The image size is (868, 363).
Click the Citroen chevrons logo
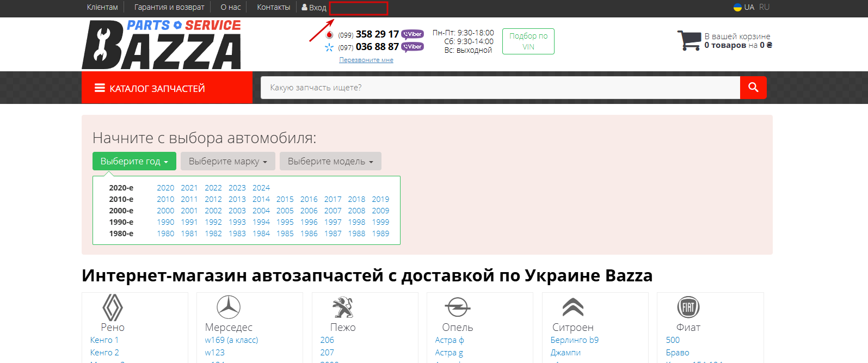click(573, 307)
